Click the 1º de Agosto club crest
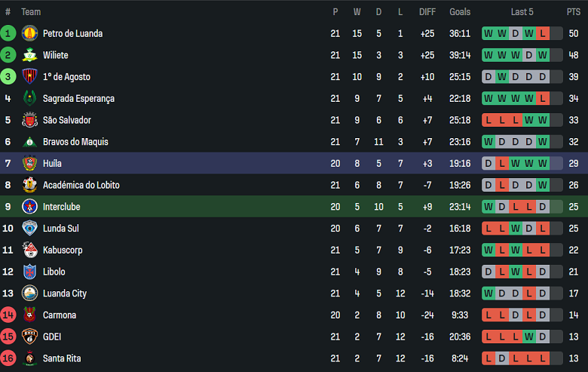This screenshot has height=372, width=588. (x=29, y=77)
